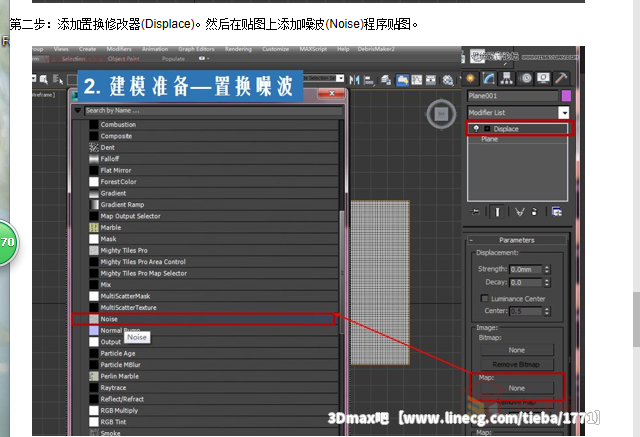Open the MAXScript menu
Screen dimensions: 640x437
313,49
